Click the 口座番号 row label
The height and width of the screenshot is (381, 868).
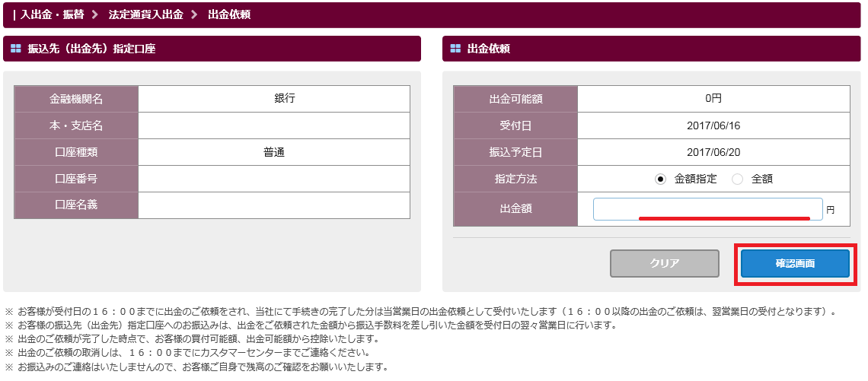[x=76, y=179]
